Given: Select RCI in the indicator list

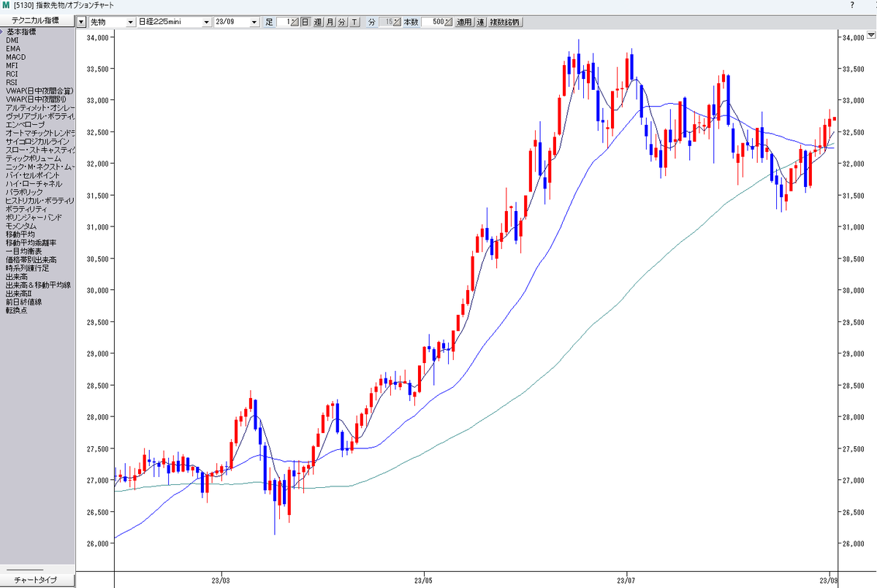Looking at the screenshot, I should click(x=12, y=74).
